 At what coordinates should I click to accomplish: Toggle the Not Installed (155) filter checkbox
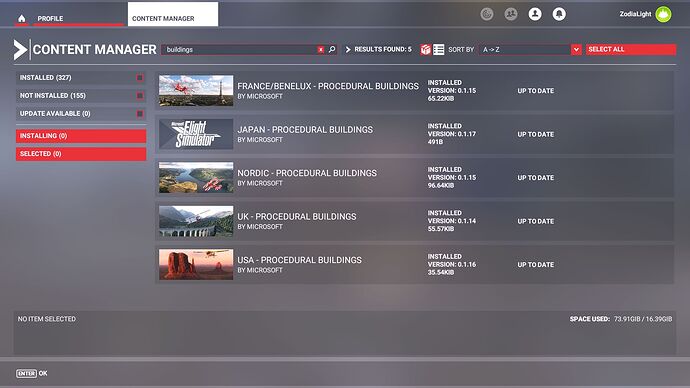click(x=140, y=95)
